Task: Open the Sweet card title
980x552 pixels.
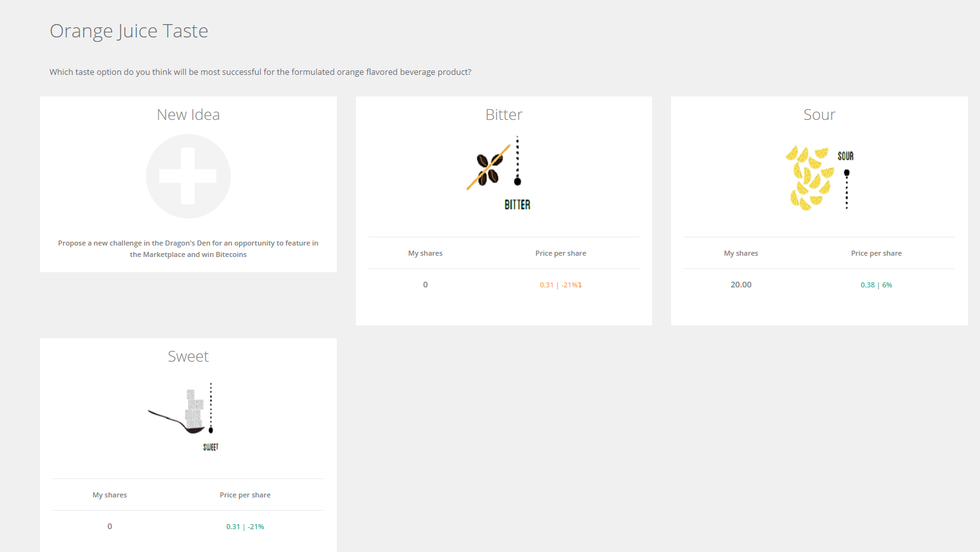Action: [x=188, y=357]
